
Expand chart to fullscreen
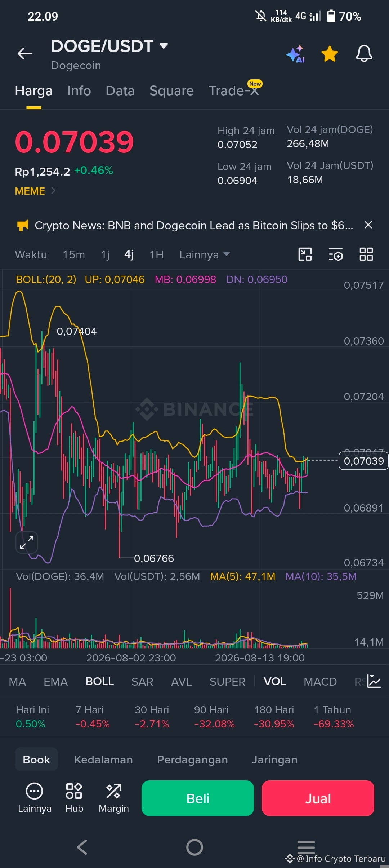(x=27, y=542)
